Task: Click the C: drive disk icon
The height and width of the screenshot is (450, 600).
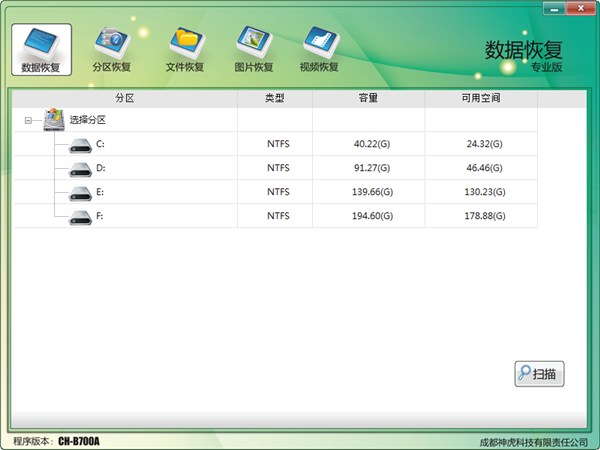Action: pyautogui.click(x=80, y=144)
